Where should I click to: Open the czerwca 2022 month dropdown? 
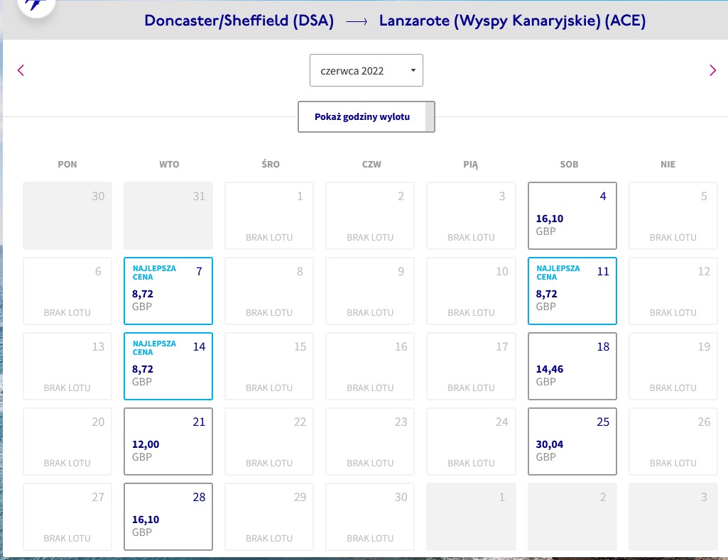(366, 70)
